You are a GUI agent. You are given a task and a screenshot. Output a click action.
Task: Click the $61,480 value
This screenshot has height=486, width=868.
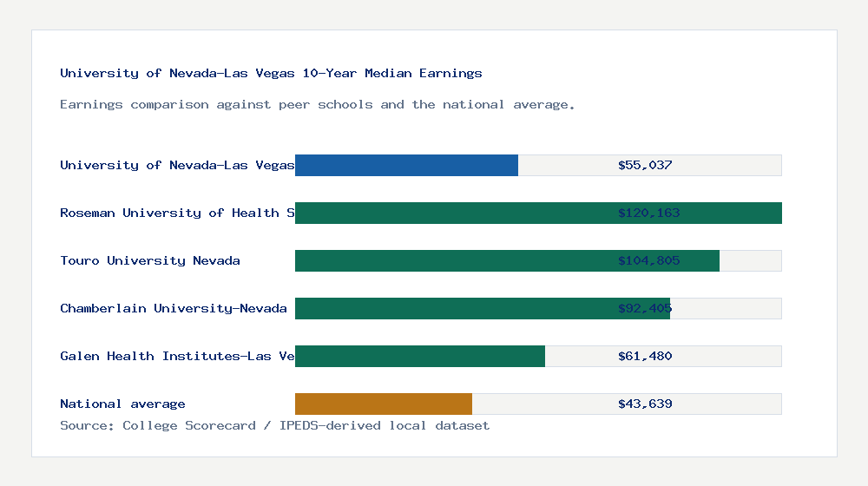[x=645, y=356]
